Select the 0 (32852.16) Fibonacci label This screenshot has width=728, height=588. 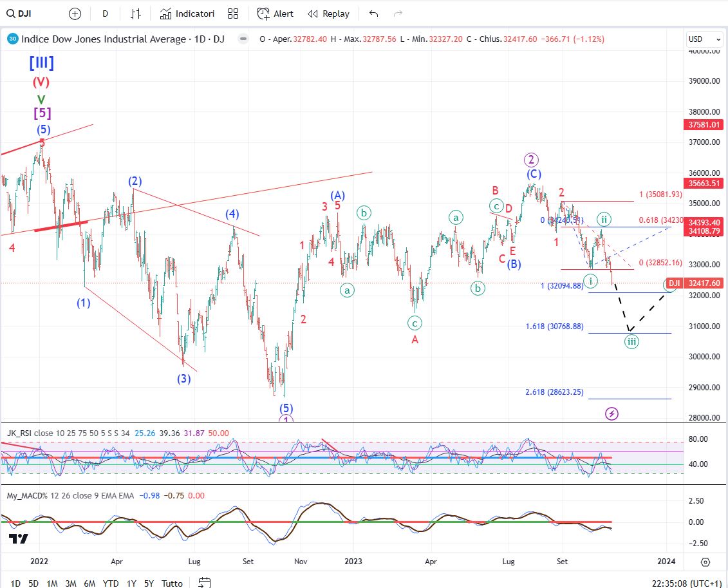click(x=660, y=262)
